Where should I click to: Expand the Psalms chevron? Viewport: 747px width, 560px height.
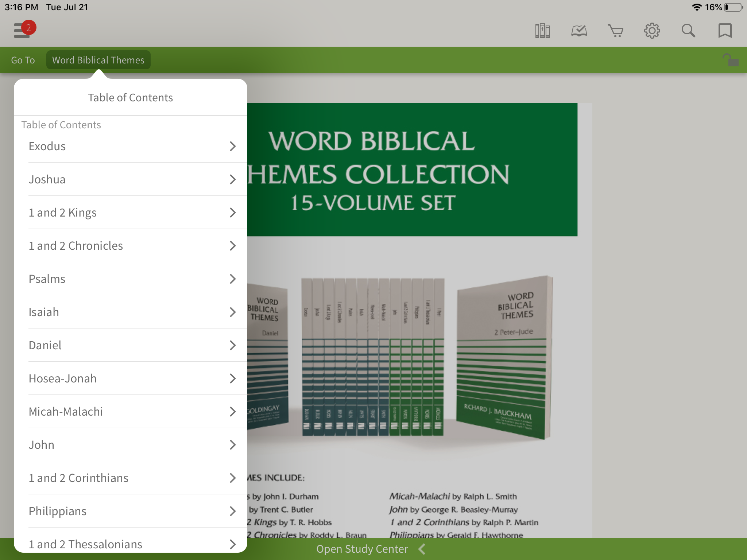233,279
